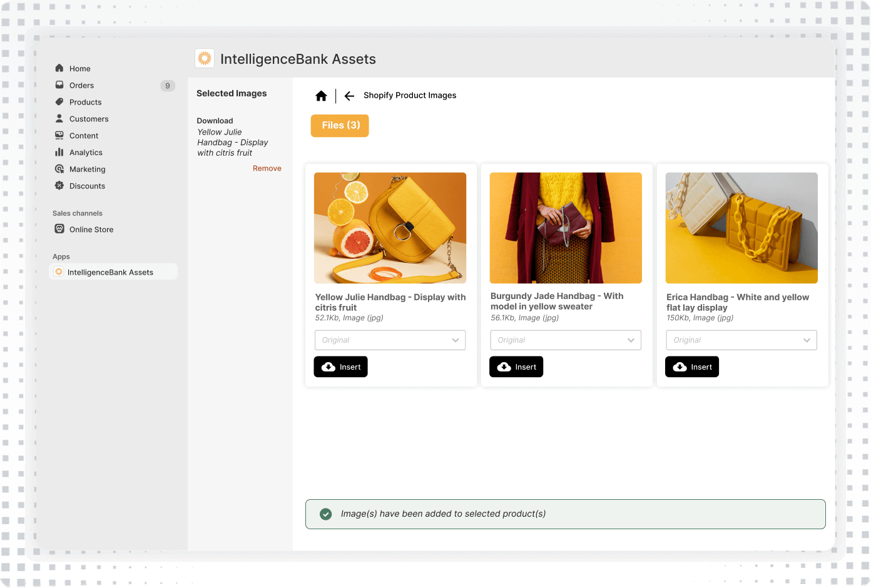The height and width of the screenshot is (588, 871).
Task: Click the Analytics bar chart icon
Action: 59,152
